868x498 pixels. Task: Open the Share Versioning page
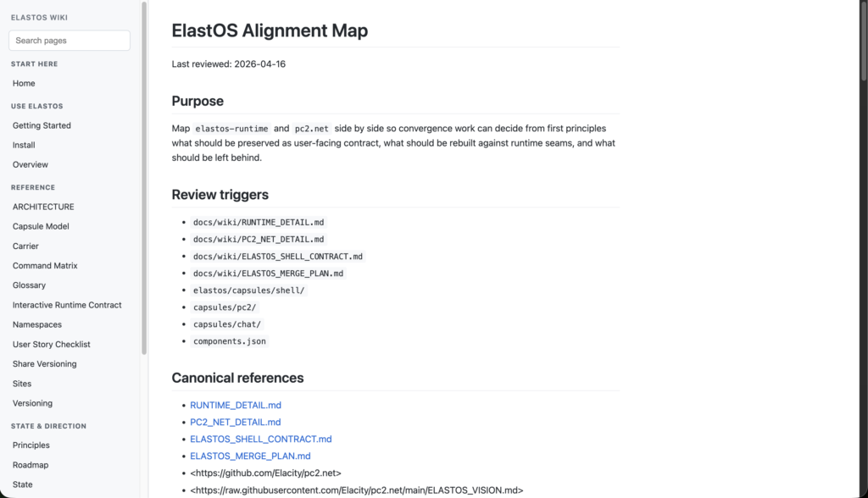[44, 363]
